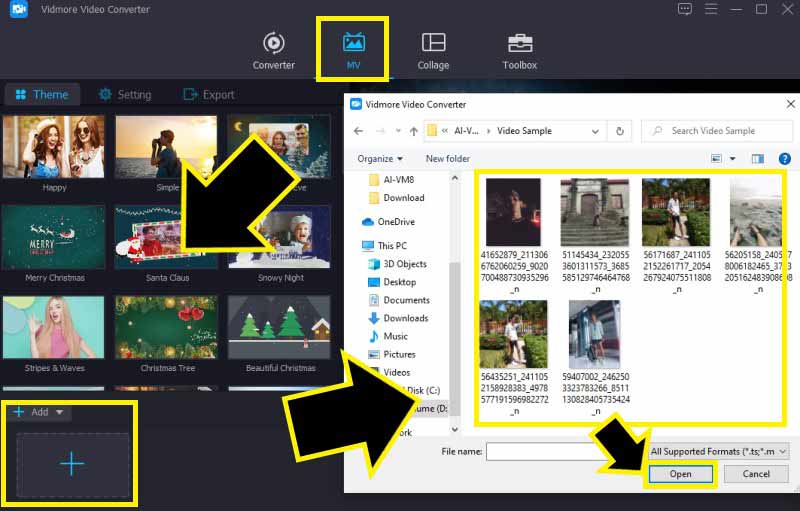This screenshot has height=511, width=800.
Task: Click the file dialog Refresh icon
Action: click(620, 131)
